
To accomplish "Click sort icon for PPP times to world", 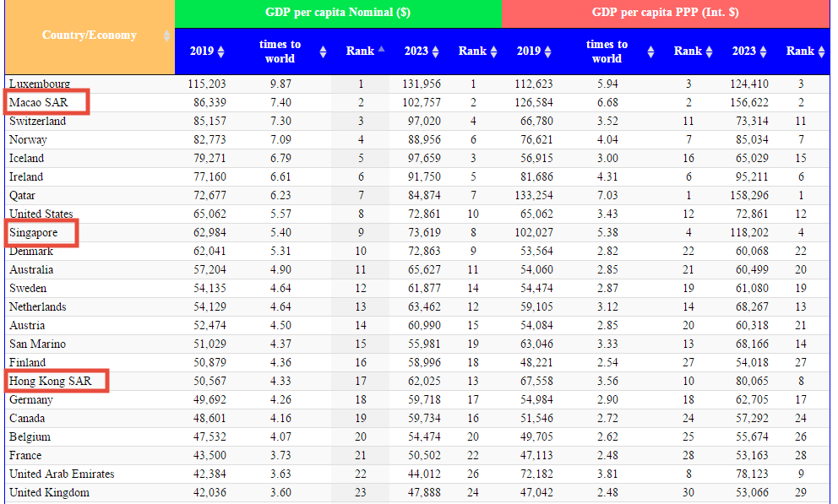I will pyautogui.click(x=650, y=51).
